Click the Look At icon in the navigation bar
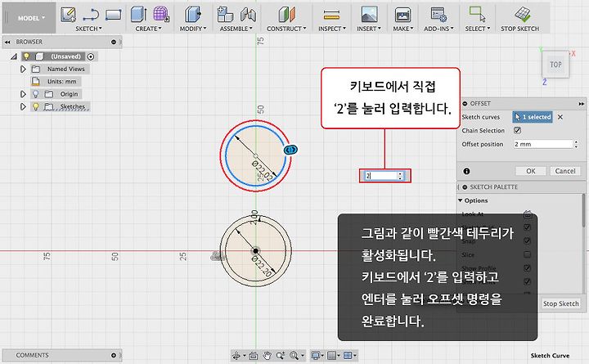This screenshot has height=364, width=589. (253, 355)
